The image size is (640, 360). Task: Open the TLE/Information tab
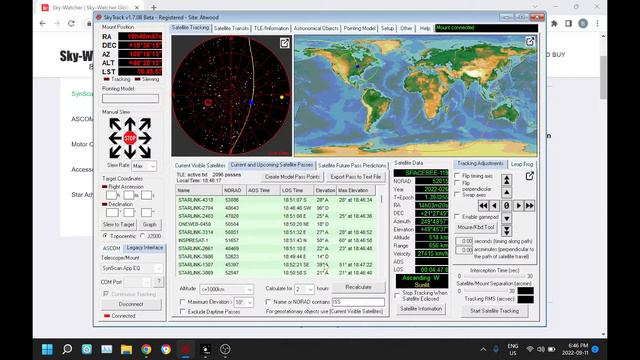pyautogui.click(x=271, y=28)
